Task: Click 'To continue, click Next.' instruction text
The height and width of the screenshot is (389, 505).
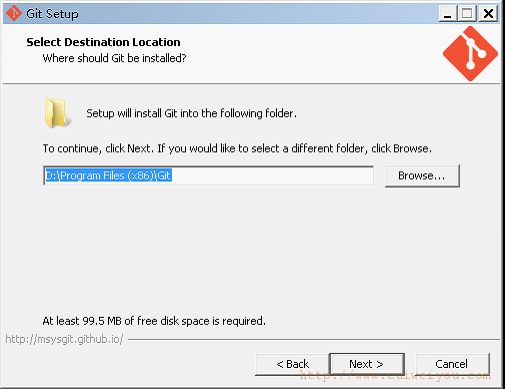Action: 98,148
